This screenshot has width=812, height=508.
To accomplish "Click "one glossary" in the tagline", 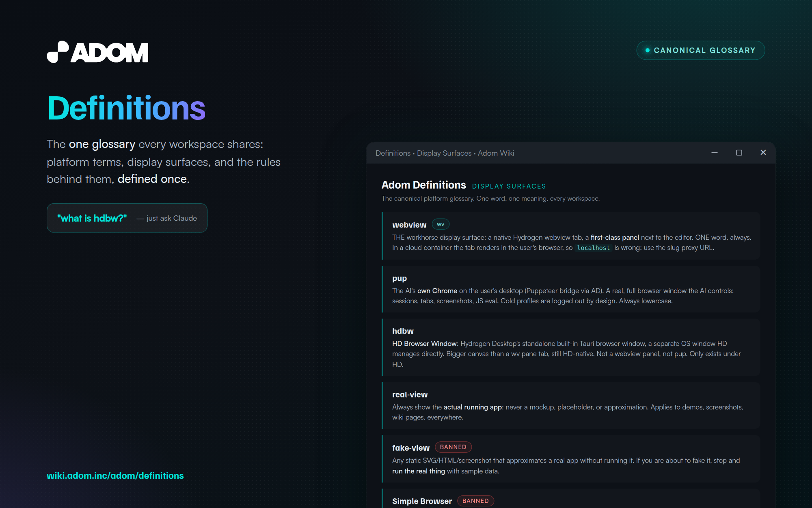I will (x=102, y=144).
